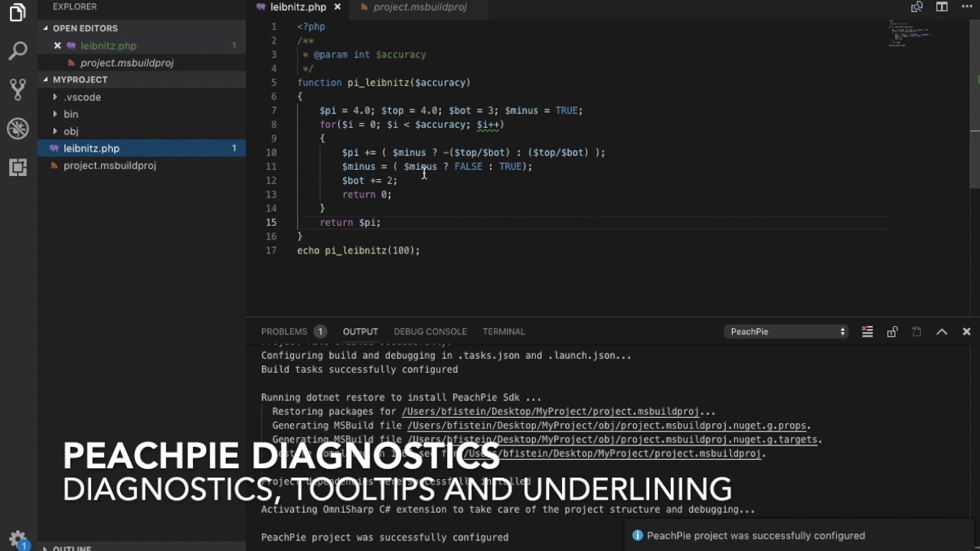Select the PeachPie output channel dropdown
This screenshot has height=551, width=980.
tap(786, 331)
